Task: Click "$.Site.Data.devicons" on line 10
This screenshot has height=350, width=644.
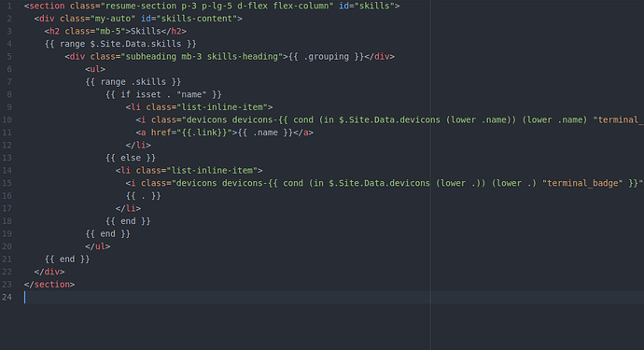Action: pos(389,119)
